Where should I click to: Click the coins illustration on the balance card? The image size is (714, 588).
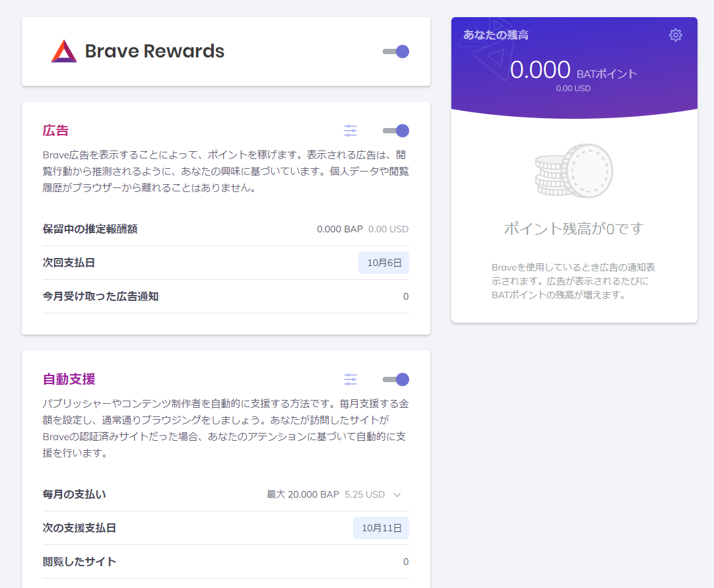click(573, 170)
